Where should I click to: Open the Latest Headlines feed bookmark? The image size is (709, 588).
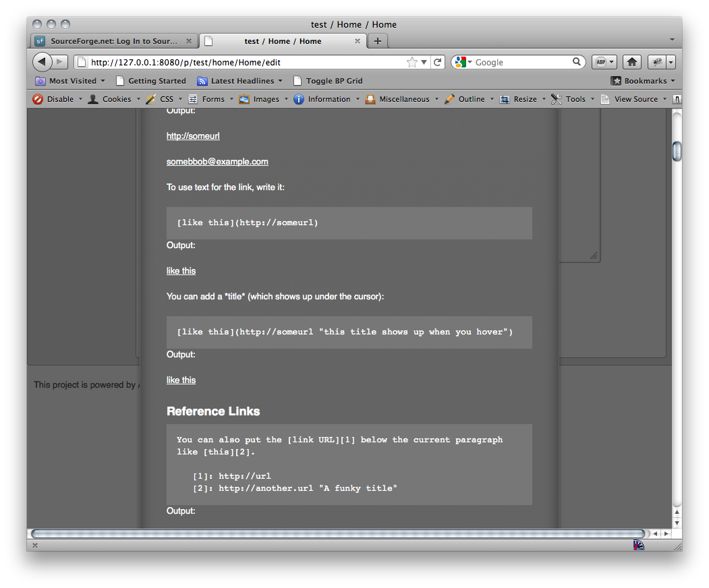(x=242, y=81)
